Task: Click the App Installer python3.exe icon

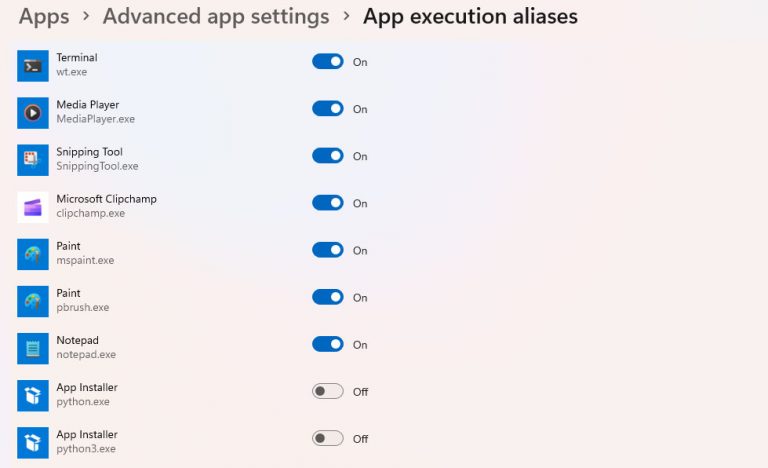Action: tap(33, 442)
